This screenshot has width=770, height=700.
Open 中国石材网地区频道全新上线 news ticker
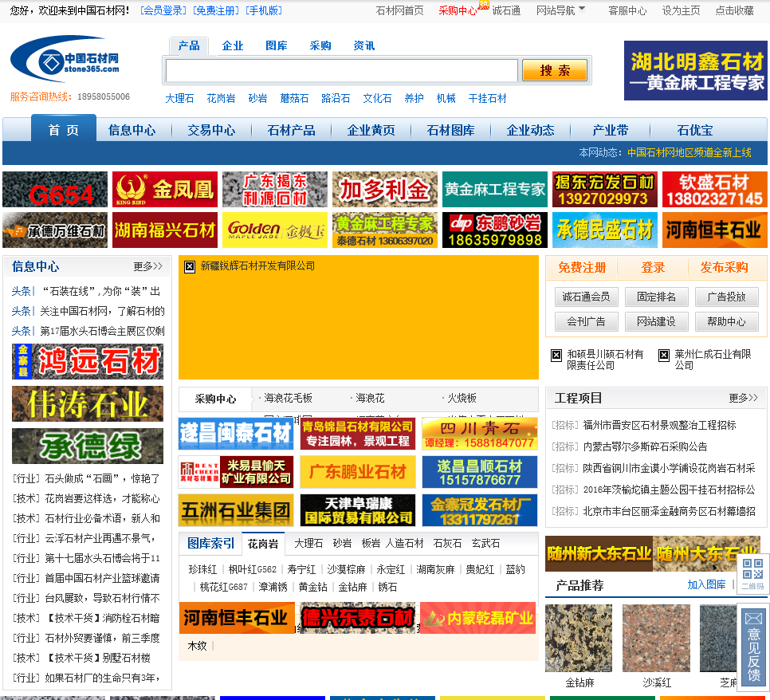tap(689, 152)
